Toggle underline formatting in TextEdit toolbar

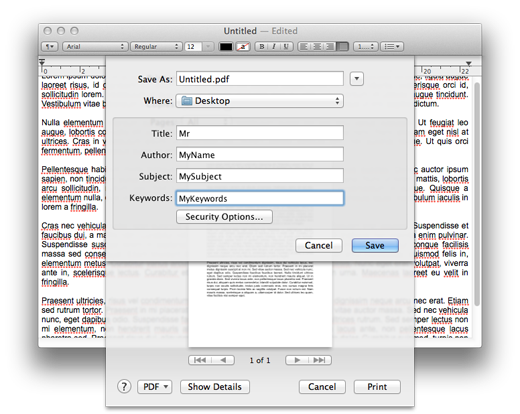pyautogui.click(x=286, y=46)
